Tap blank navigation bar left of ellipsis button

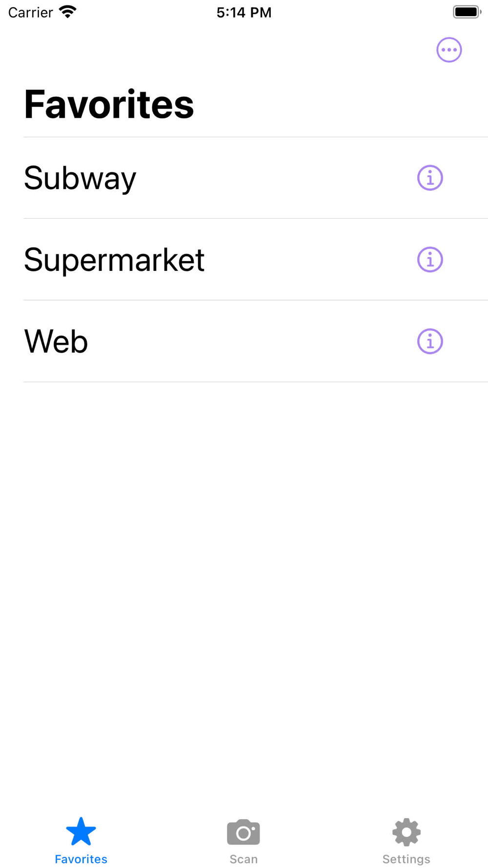(220, 50)
